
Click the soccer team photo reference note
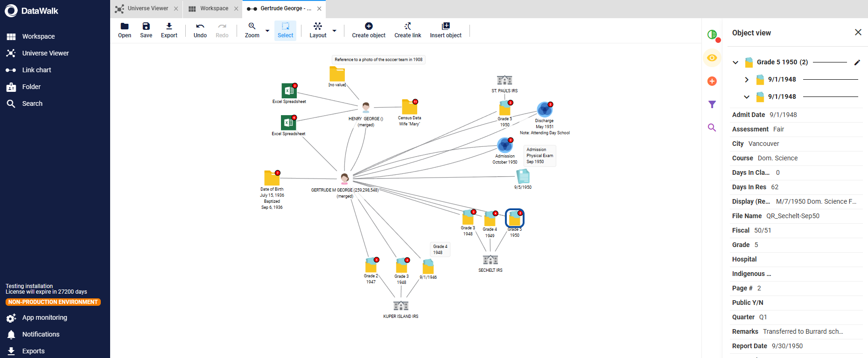[x=378, y=60]
